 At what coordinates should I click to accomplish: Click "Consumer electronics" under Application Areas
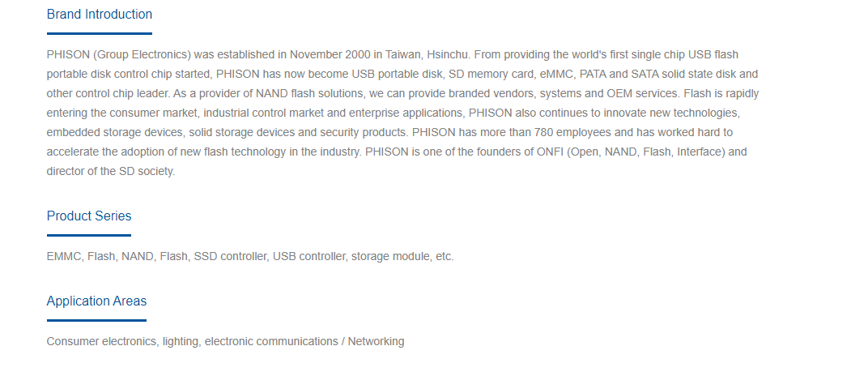click(101, 342)
